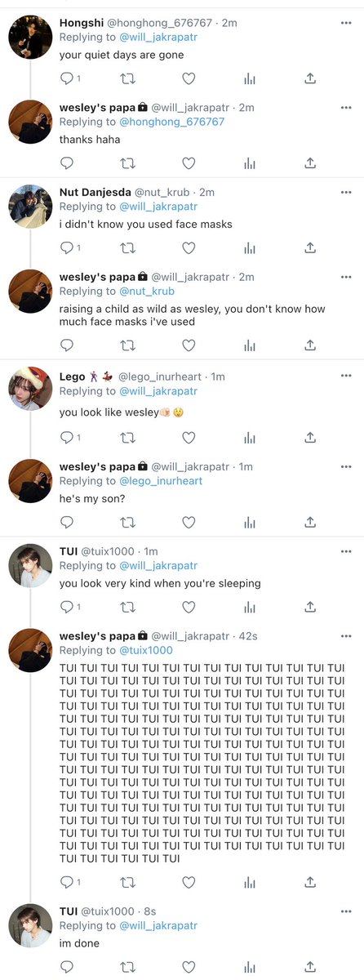Open the @nut_krub reply mention link

pos(147,291)
